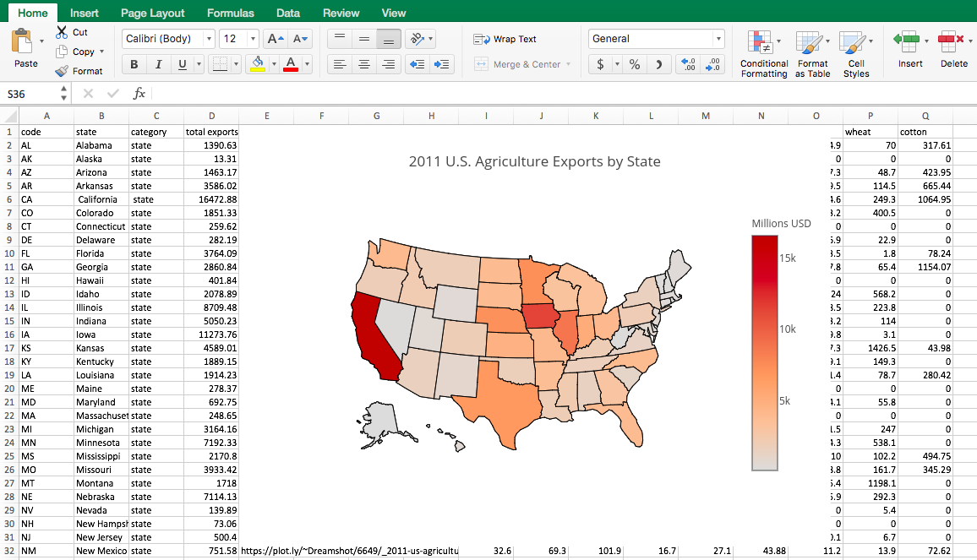Click the Name Box showing S36

pyautogui.click(x=31, y=94)
